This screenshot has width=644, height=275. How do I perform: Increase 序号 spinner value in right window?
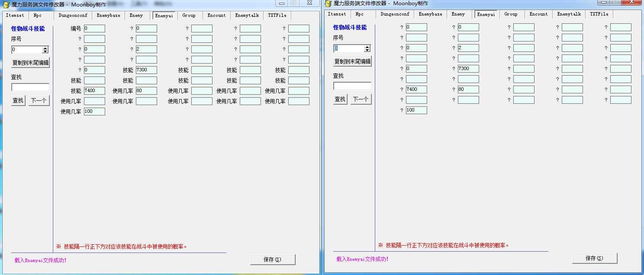(367, 46)
